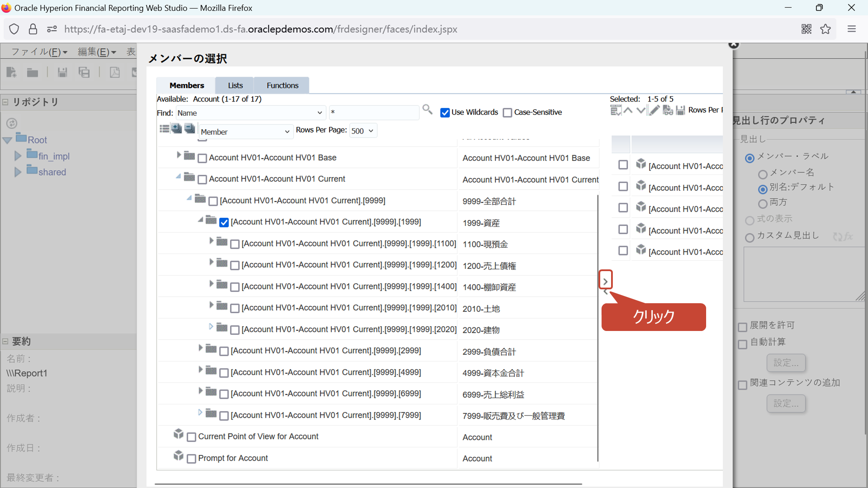This screenshot has height=488, width=868.
Task: Click the add-to-selected right arrow button
Action: (x=605, y=281)
